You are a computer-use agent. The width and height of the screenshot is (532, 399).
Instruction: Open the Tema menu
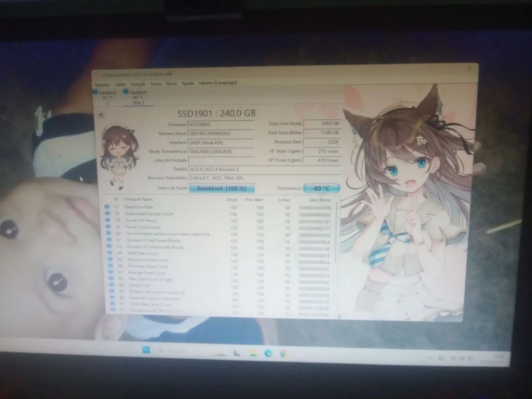(156, 84)
